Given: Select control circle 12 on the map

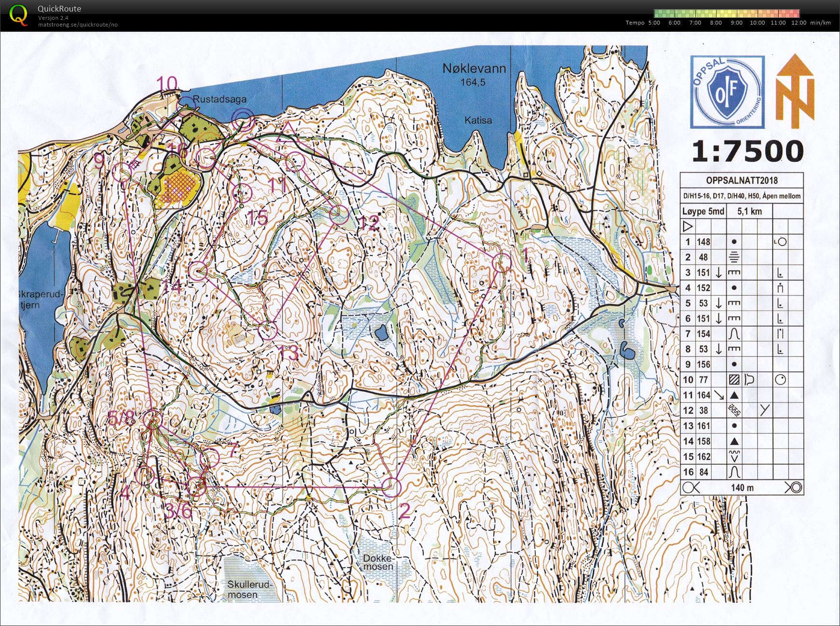Looking at the screenshot, I should pyautogui.click(x=339, y=215).
